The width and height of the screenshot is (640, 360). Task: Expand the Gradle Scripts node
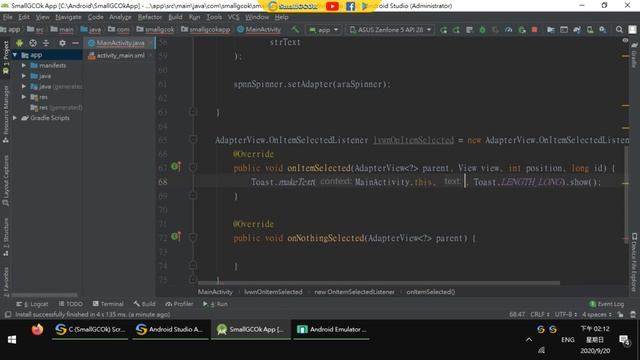pos(15,118)
